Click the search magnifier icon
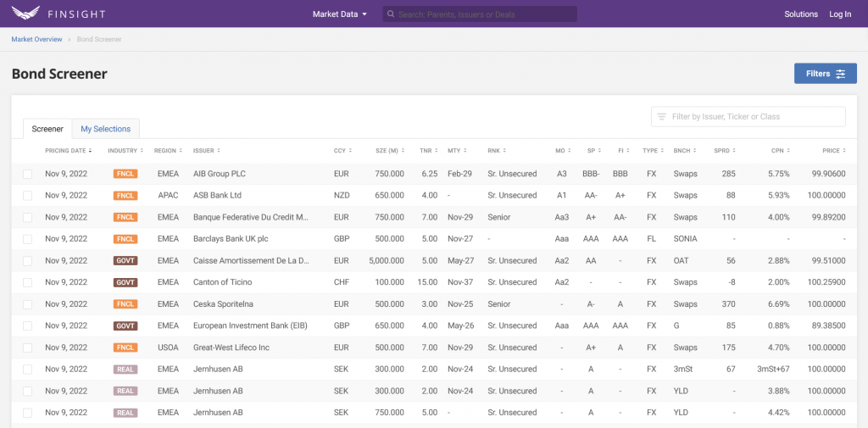This screenshot has height=428, width=868. [391, 14]
